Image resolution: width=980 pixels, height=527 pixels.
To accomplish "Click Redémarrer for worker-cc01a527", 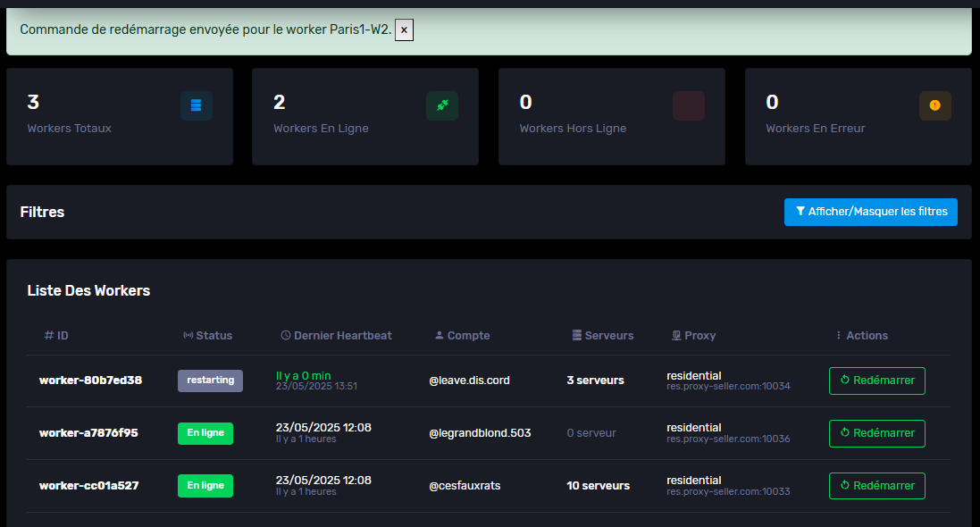I will pos(876,486).
